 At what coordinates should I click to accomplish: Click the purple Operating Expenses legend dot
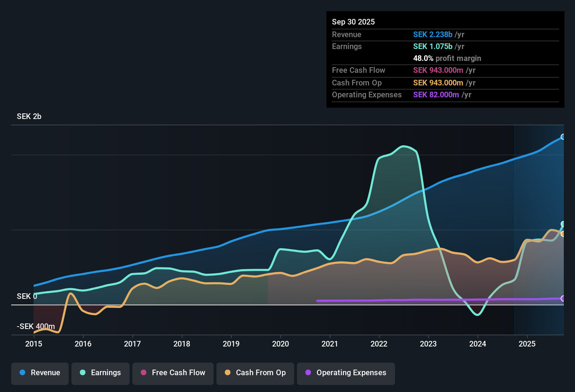[x=308, y=373]
